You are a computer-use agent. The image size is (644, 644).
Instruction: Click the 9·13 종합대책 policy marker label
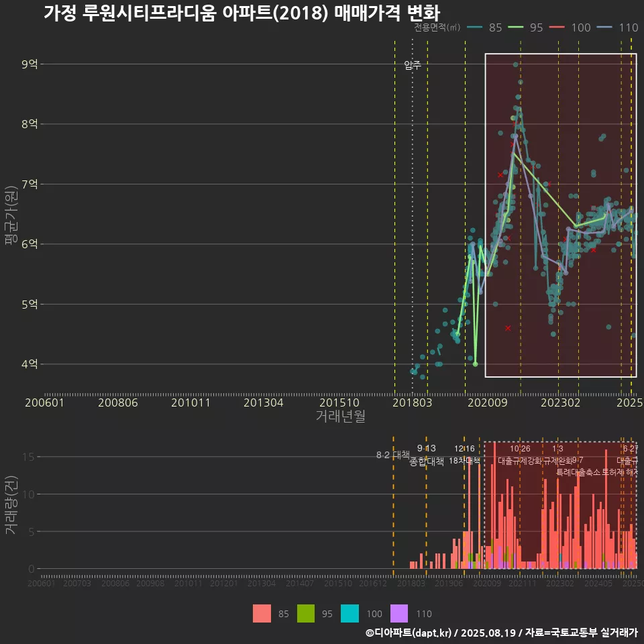427,455
